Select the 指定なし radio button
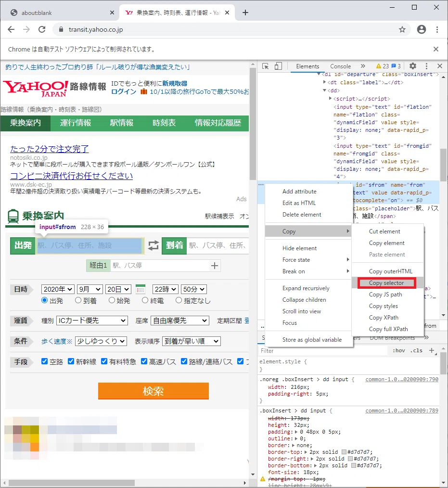The image size is (448, 488). [x=179, y=300]
